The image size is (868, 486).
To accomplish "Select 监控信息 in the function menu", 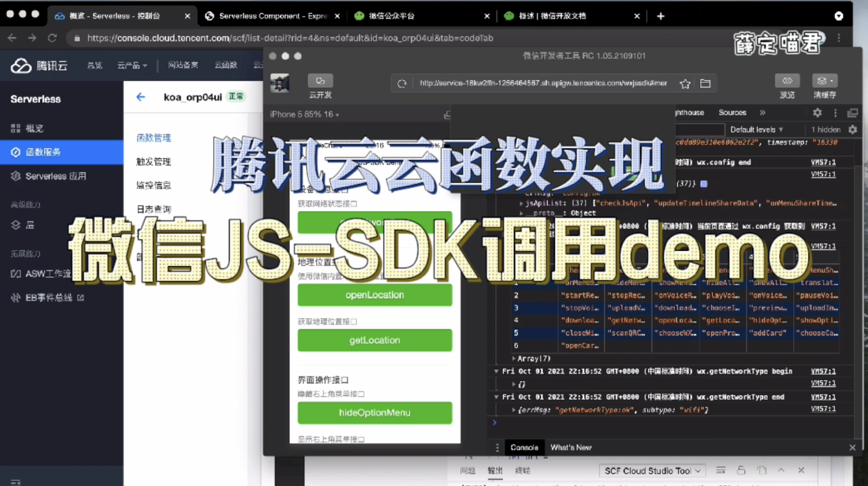I will [154, 185].
